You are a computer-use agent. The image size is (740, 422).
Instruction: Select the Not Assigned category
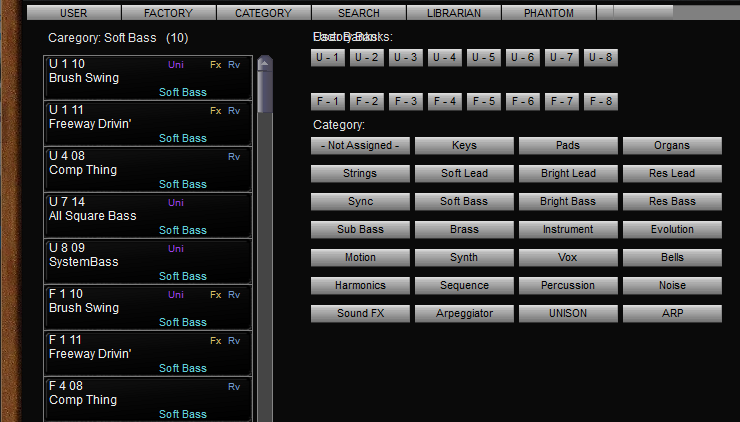point(360,146)
